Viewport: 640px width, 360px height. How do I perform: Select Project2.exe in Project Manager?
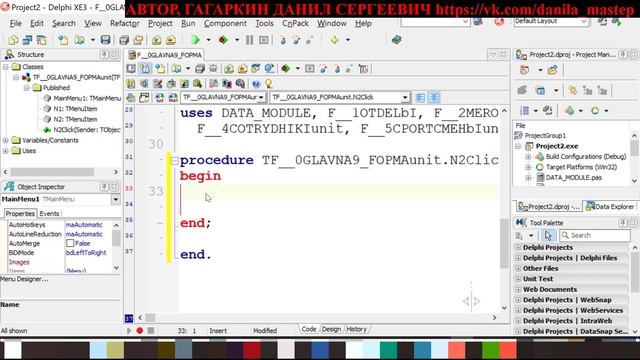pos(557,146)
